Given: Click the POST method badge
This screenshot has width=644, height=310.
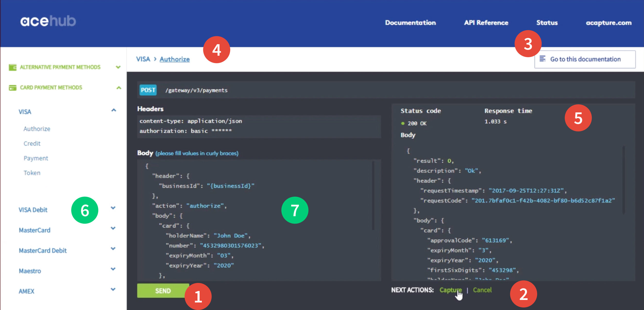Looking at the screenshot, I should click(148, 90).
